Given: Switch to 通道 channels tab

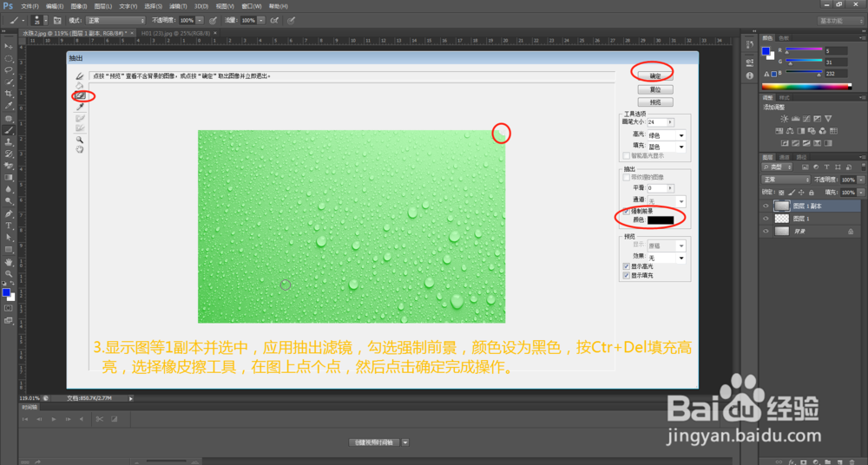Looking at the screenshot, I should click(x=785, y=157).
